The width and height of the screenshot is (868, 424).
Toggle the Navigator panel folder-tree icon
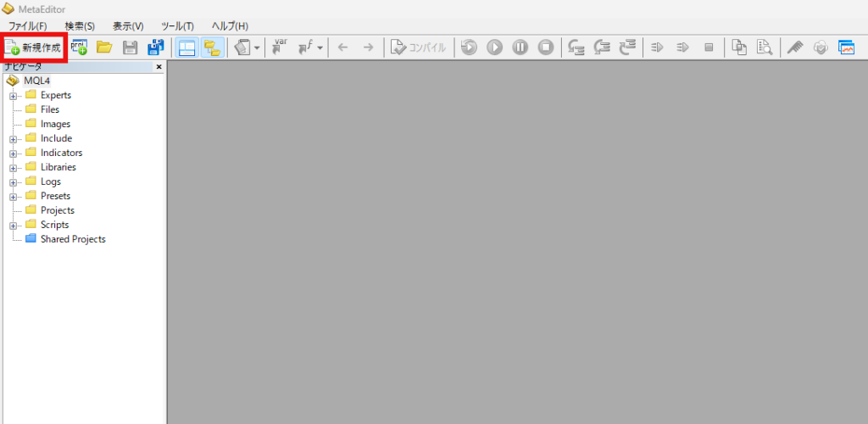point(212,47)
